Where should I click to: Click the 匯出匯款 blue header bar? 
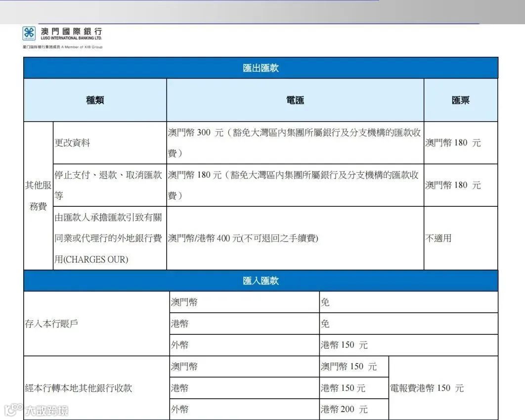(x=261, y=68)
